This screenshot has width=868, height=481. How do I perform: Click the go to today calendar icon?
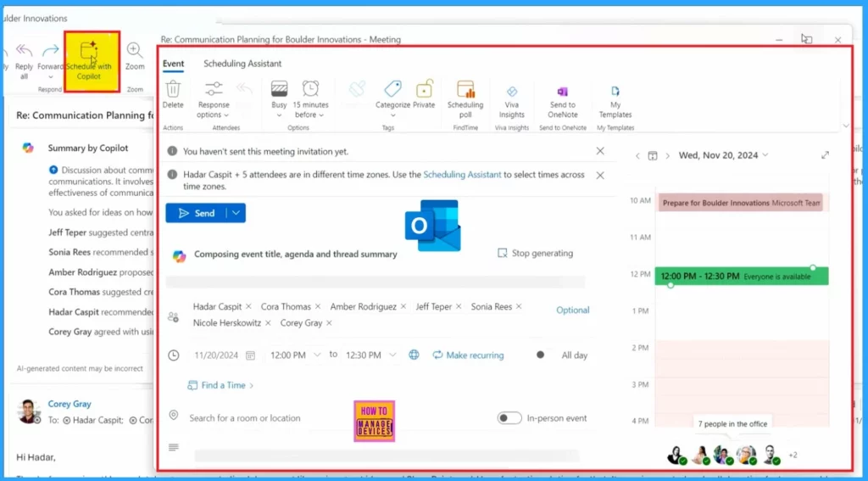point(653,156)
